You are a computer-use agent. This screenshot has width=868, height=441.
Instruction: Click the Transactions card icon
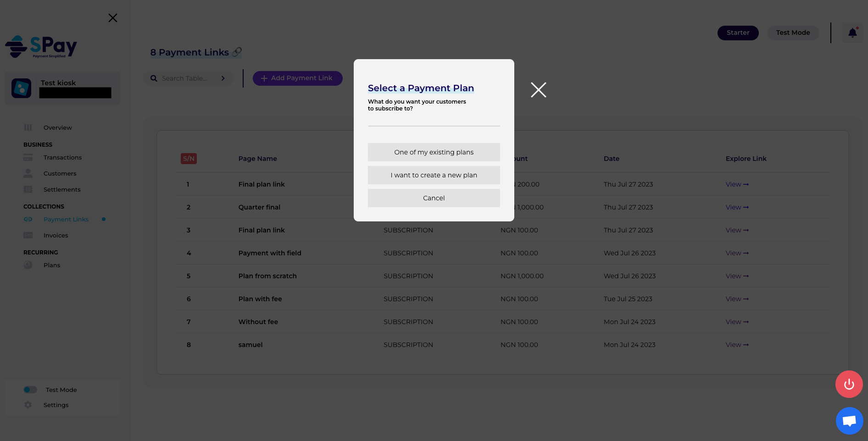pyautogui.click(x=28, y=157)
